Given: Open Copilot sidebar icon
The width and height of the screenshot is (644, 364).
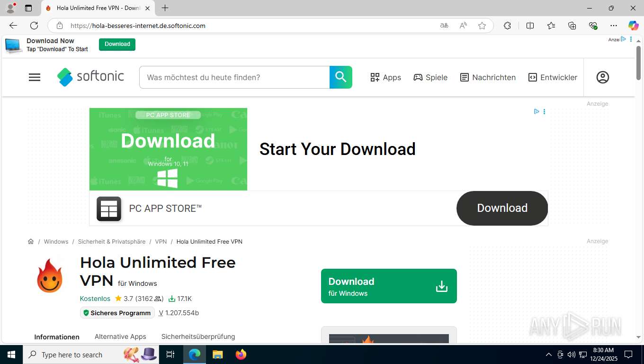Looking at the screenshot, I should [x=633, y=26].
